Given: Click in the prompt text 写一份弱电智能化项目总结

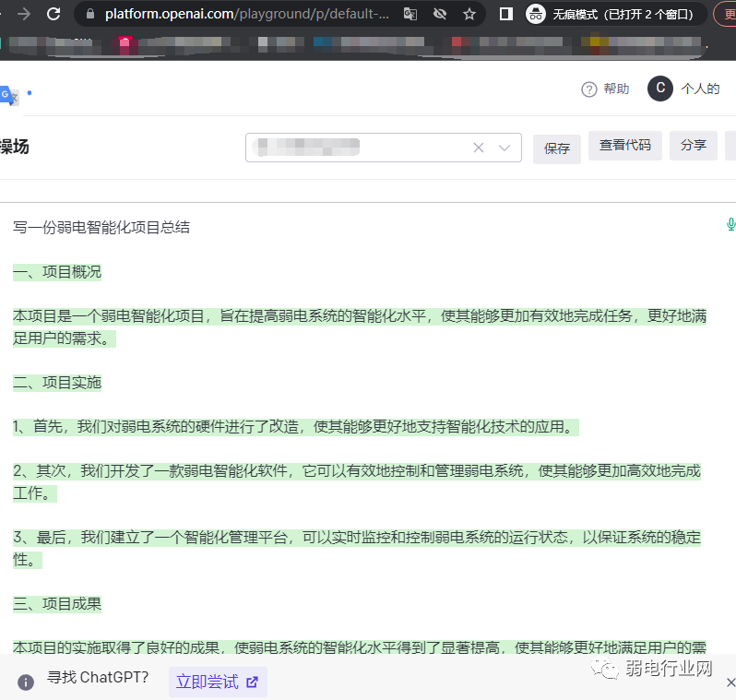Looking at the screenshot, I should coord(101,227).
